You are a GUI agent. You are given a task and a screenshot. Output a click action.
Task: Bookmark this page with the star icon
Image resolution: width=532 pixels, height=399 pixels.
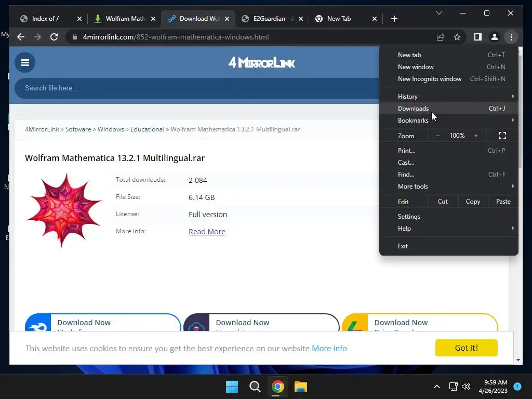(457, 37)
